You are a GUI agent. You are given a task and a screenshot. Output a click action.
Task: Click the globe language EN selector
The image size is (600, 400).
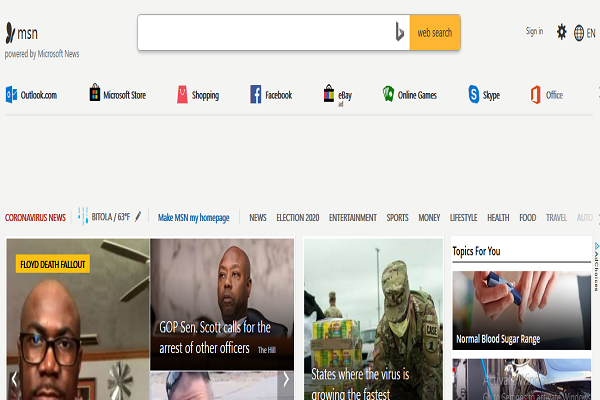[584, 33]
